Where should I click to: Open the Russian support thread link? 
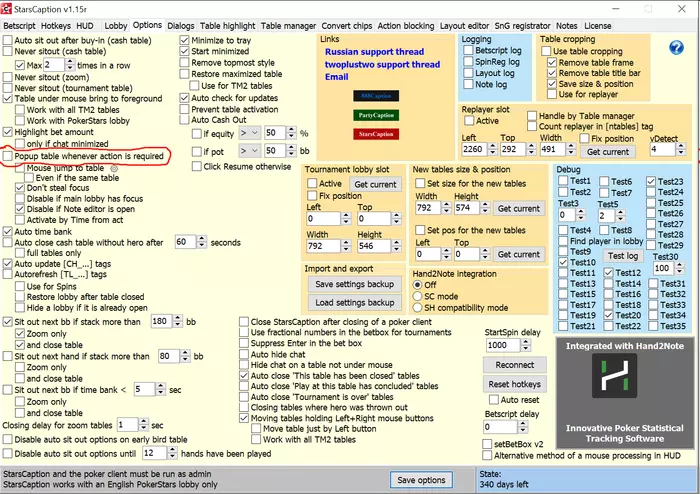coord(375,52)
